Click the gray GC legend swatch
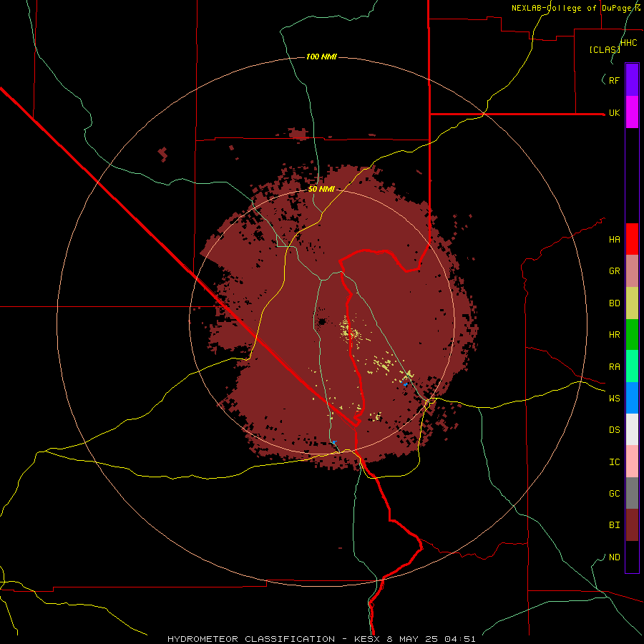The height and width of the screenshot is (644, 644). [632, 493]
